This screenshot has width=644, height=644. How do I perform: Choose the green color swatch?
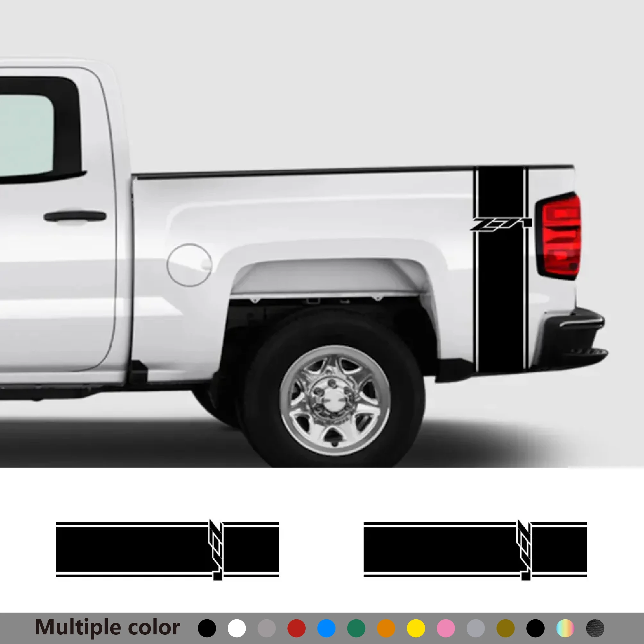pyautogui.click(x=356, y=628)
